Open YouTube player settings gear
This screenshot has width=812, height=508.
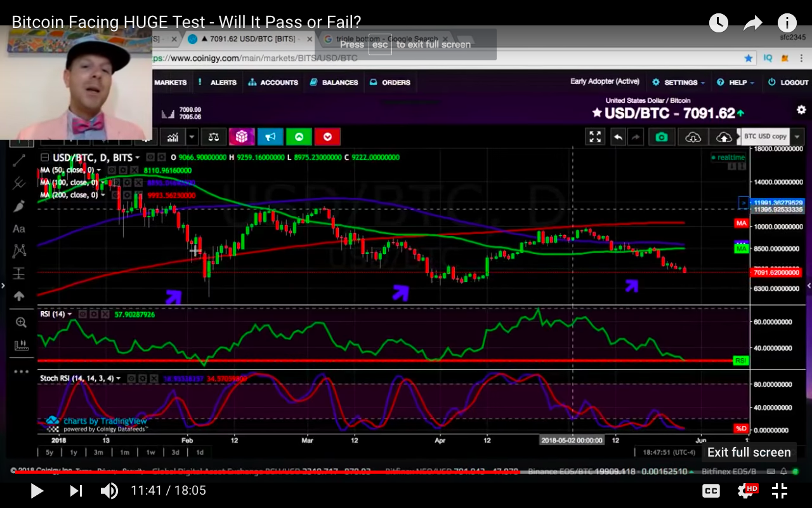pyautogui.click(x=746, y=490)
